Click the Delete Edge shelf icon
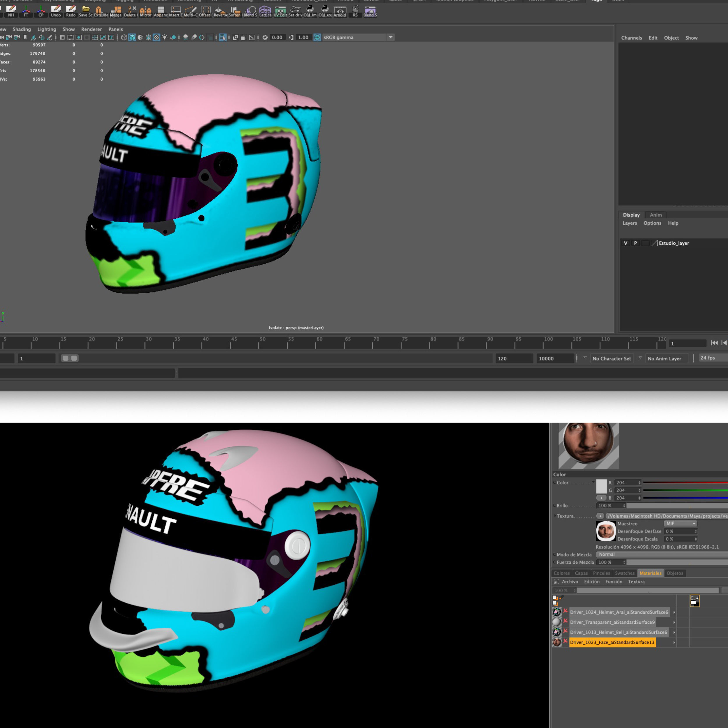 (131, 11)
